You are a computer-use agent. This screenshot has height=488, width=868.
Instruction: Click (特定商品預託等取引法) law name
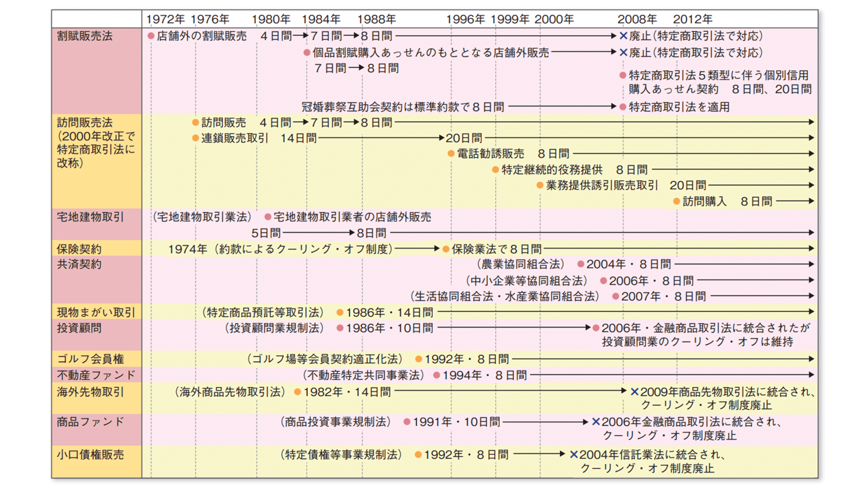pos(263,313)
